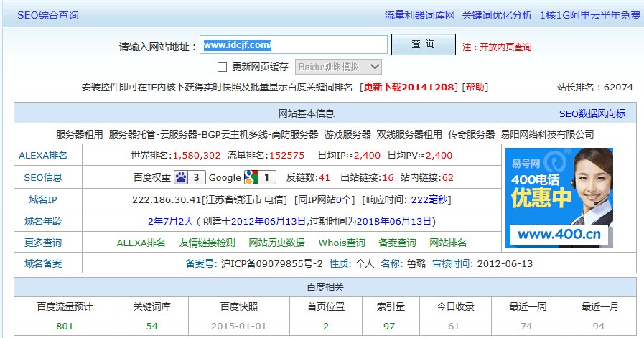Click the 同IP网站0个 text

[x=325, y=199]
